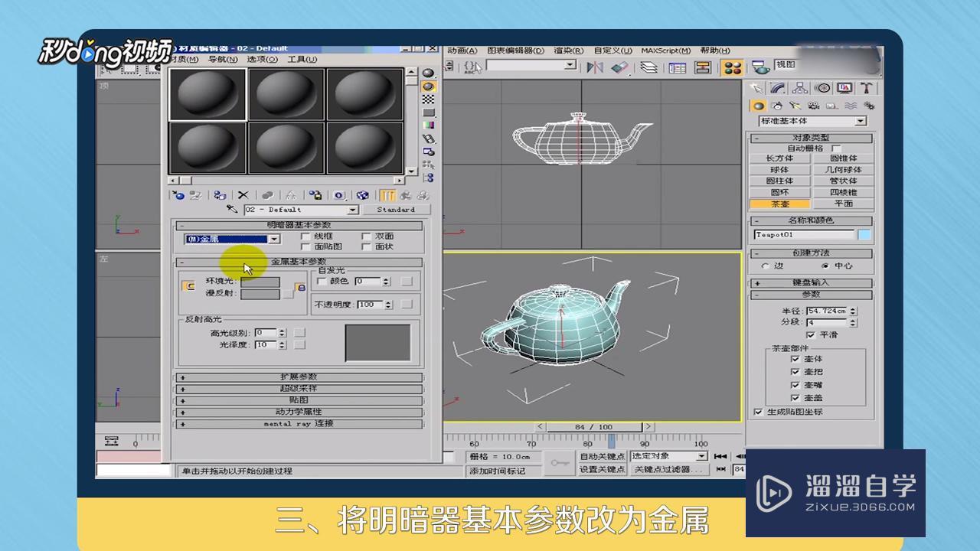
Task: Open the 选项(O) menu in material editor
Action: point(262,59)
